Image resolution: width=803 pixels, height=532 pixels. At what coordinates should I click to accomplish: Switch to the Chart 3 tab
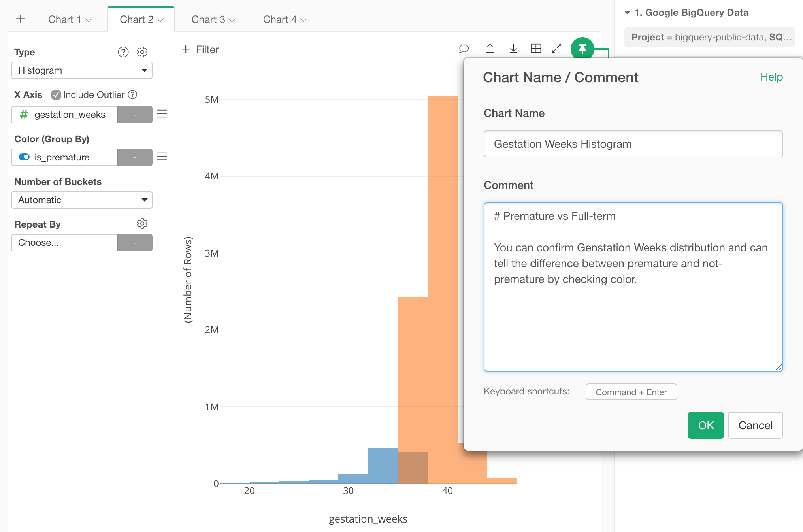pyautogui.click(x=213, y=19)
